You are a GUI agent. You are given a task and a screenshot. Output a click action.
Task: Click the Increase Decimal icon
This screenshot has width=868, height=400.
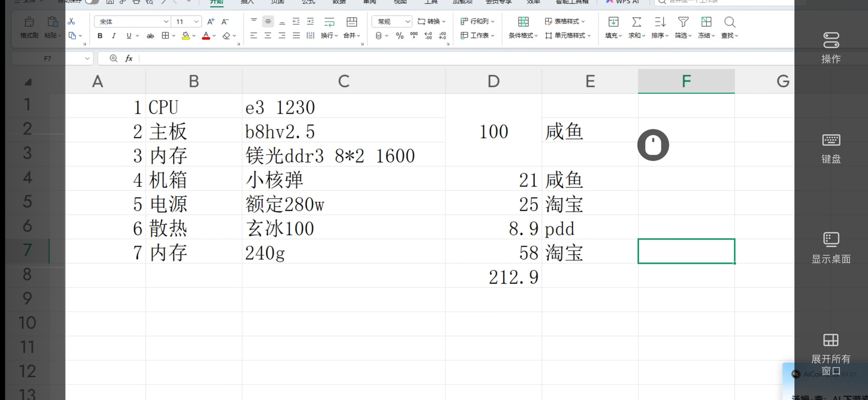coord(428,35)
